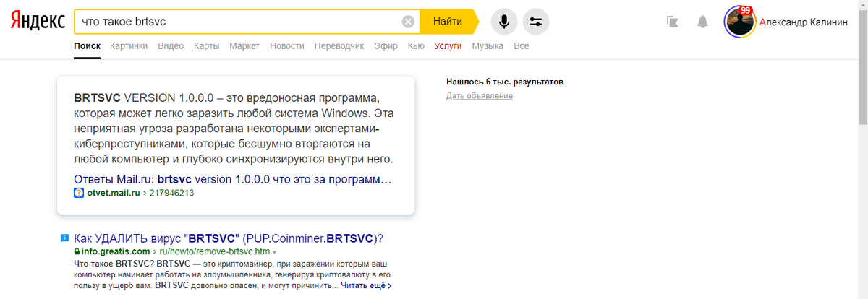
Task: Open the Новости tab
Action: 287,45
